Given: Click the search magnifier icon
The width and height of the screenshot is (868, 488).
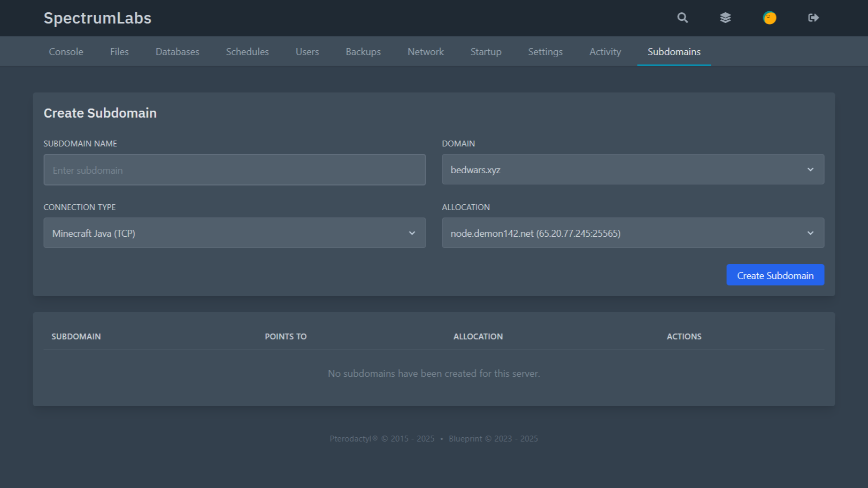Looking at the screenshot, I should [682, 18].
